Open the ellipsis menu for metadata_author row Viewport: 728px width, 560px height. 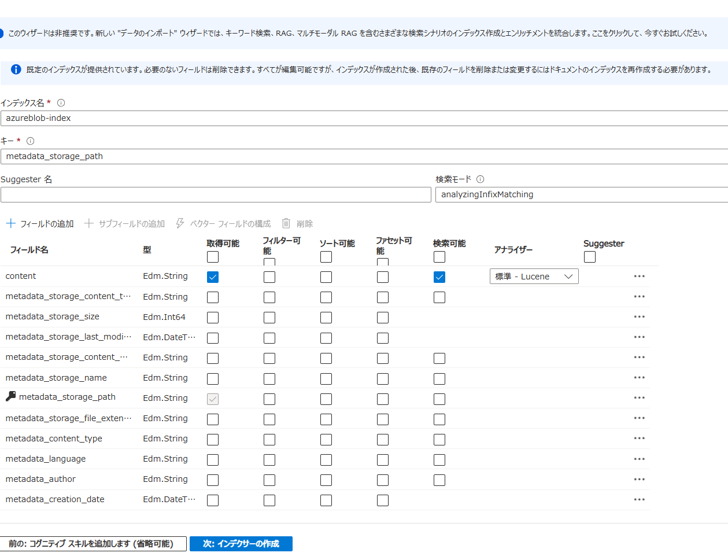pyautogui.click(x=639, y=479)
